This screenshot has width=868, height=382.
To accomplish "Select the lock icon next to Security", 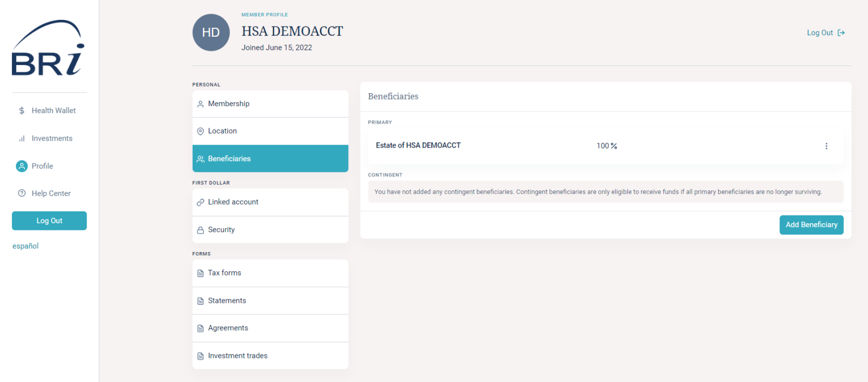I will point(200,229).
